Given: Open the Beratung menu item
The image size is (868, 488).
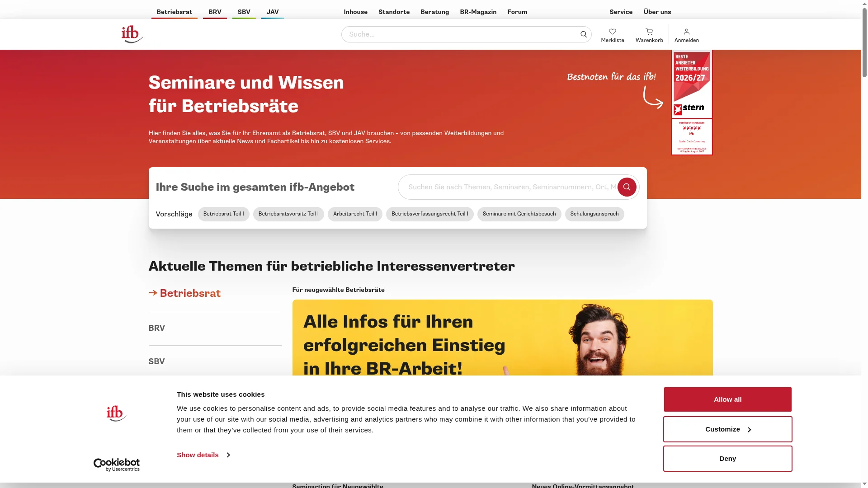Looking at the screenshot, I should tap(434, 12).
